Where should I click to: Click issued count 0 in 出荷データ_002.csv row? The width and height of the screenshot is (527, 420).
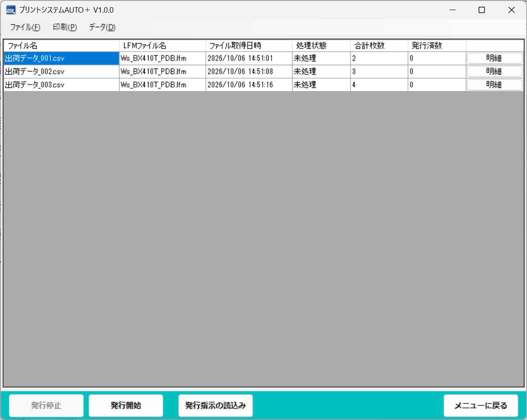[437, 72]
